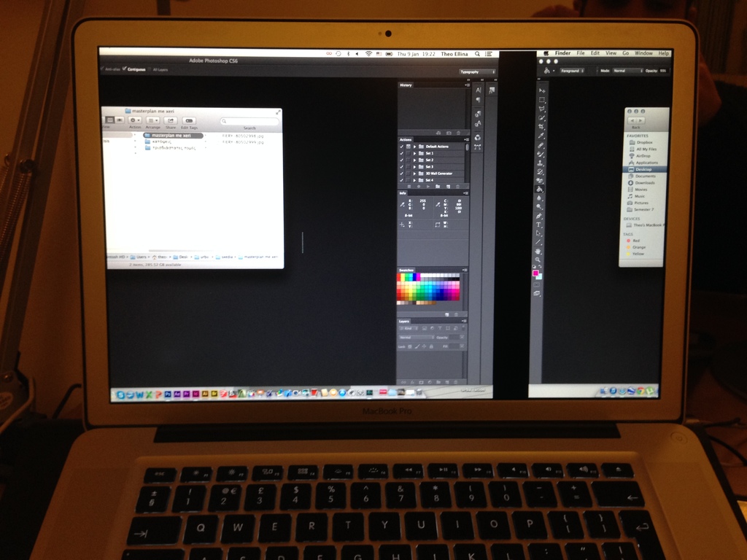This screenshot has width=747, height=560.
Task: Select the Crop tool
Action: pos(541,127)
